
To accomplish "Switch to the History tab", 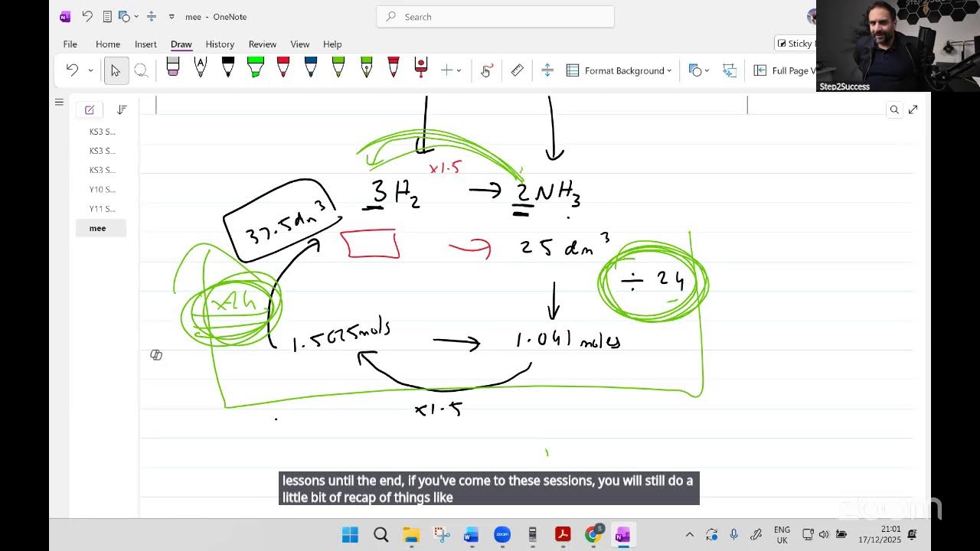I will (x=220, y=44).
